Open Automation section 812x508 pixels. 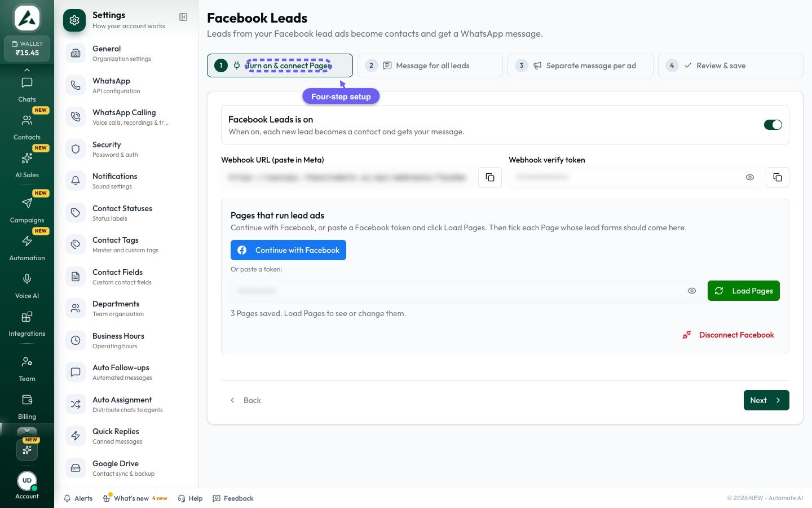click(27, 247)
